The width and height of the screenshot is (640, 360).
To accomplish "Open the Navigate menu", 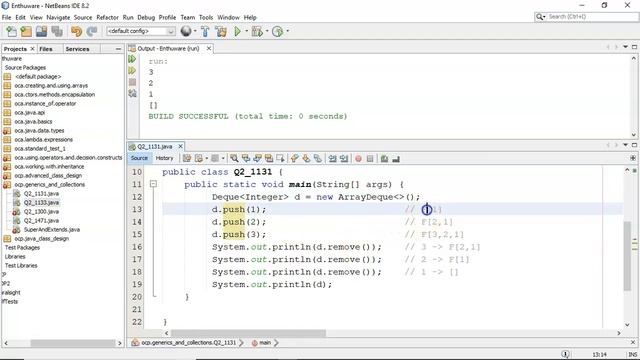I will click(58, 18).
